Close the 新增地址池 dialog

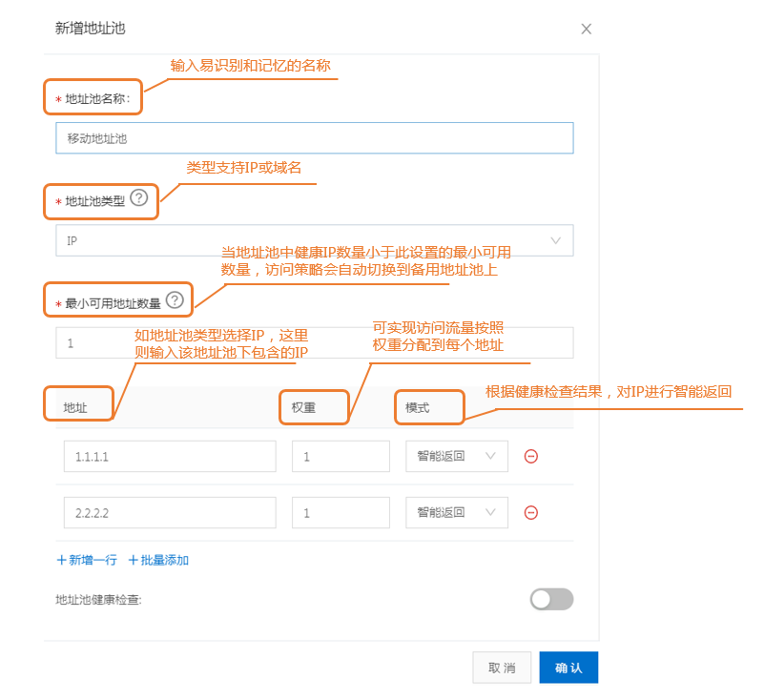[586, 29]
